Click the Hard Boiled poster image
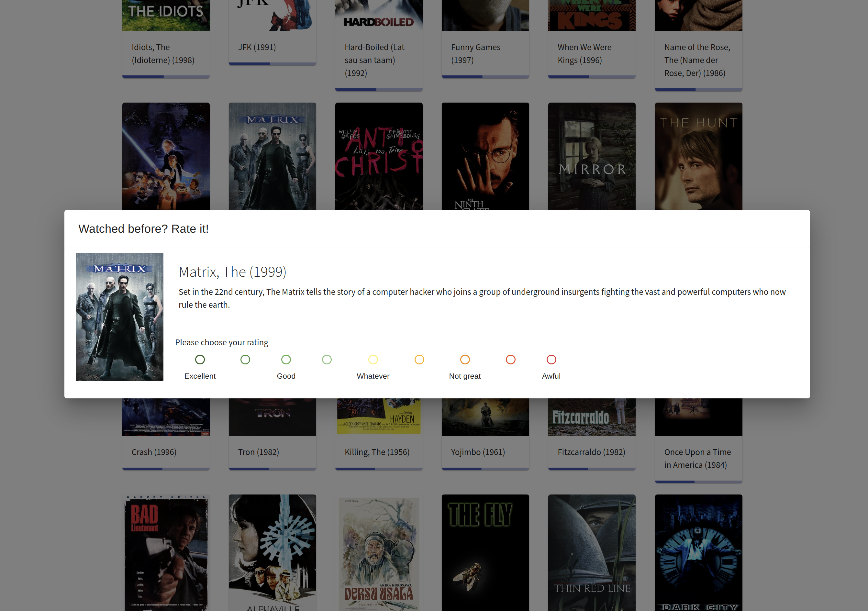The image size is (868, 611). pyautogui.click(x=379, y=16)
